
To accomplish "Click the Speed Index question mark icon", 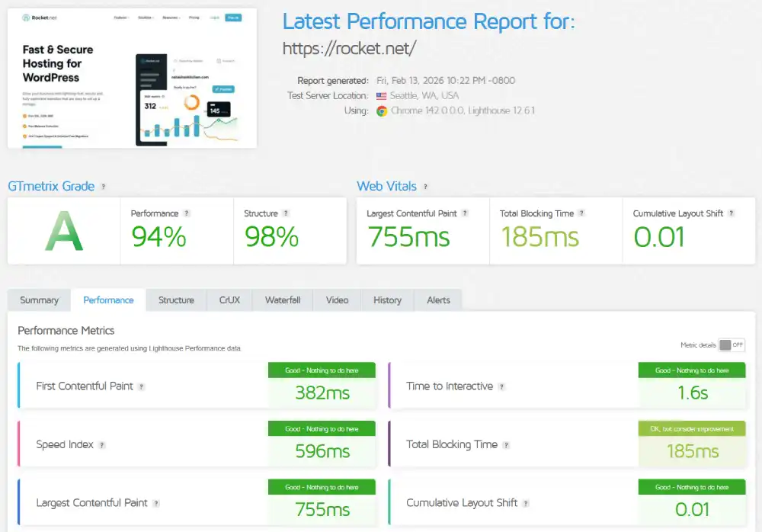I will coord(103,444).
